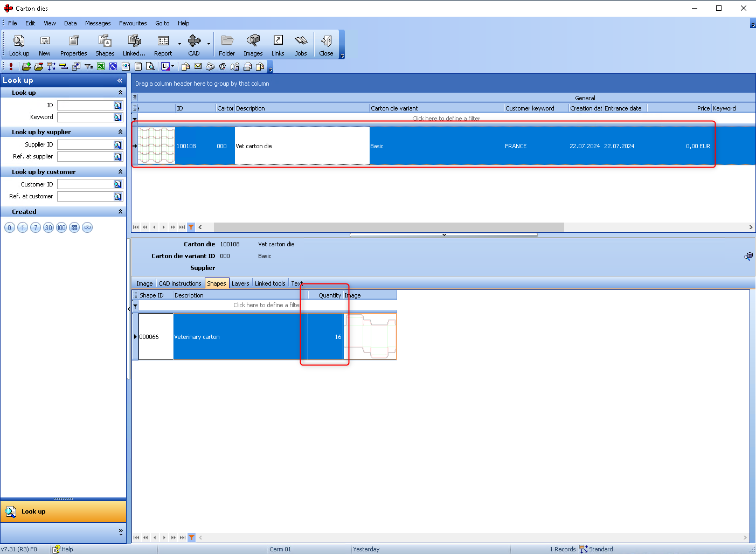Click the Supplier ID input field

pos(85,144)
